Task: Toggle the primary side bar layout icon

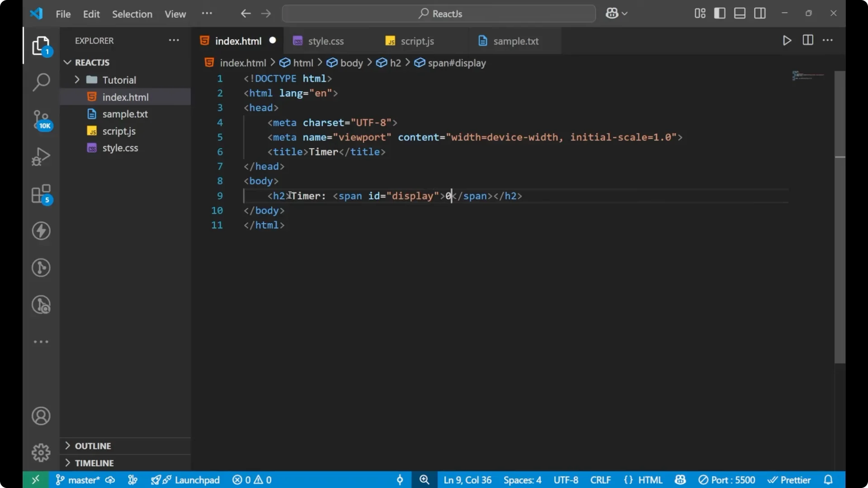Action: click(x=720, y=13)
